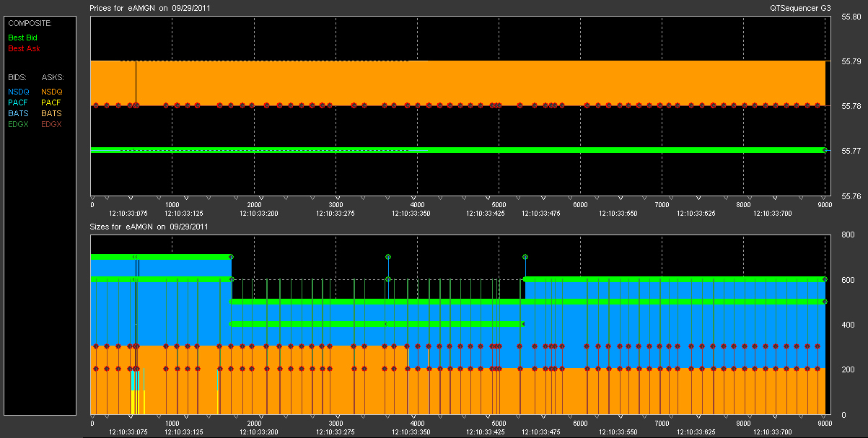Click the QTSequencer G3 label

pyautogui.click(x=801, y=8)
